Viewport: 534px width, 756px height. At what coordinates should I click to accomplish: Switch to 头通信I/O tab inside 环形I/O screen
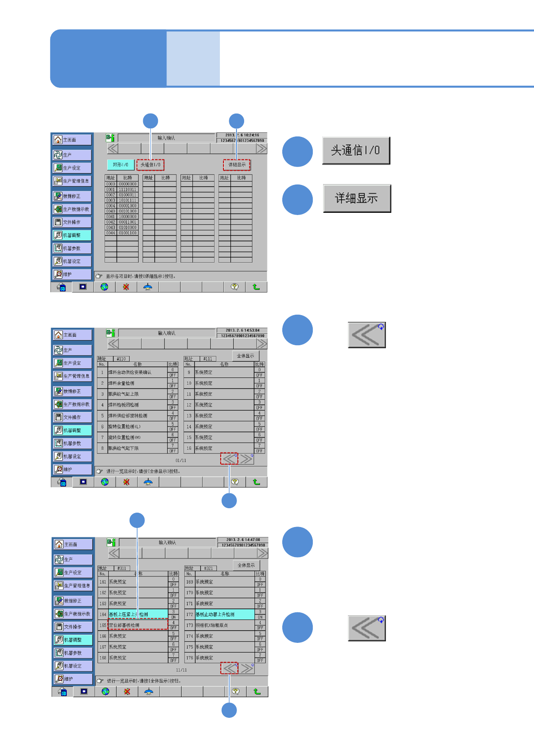tap(150, 165)
